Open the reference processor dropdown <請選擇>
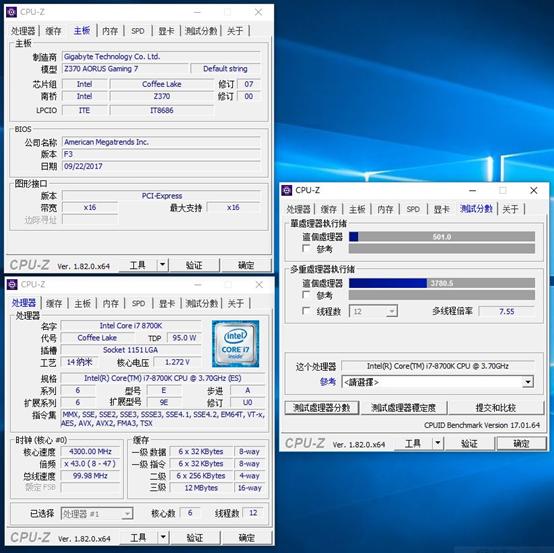The height and width of the screenshot is (553, 554). tap(437, 382)
